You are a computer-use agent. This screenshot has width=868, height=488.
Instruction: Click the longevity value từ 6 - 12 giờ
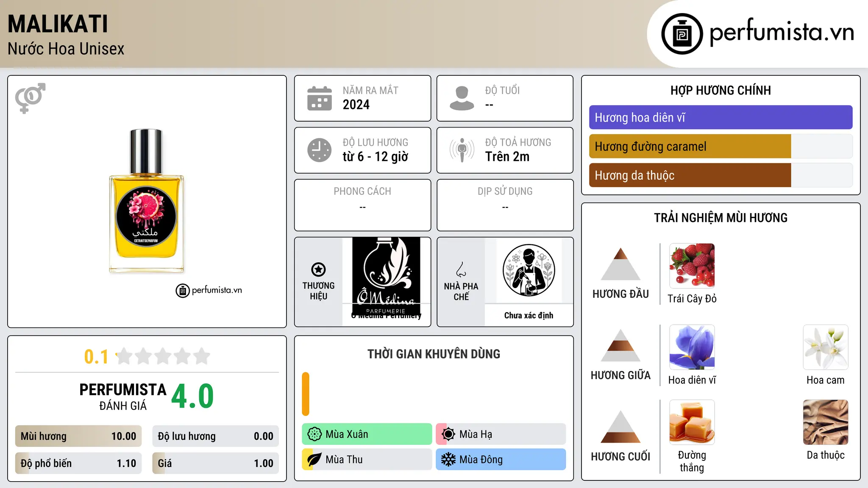[376, 157]
